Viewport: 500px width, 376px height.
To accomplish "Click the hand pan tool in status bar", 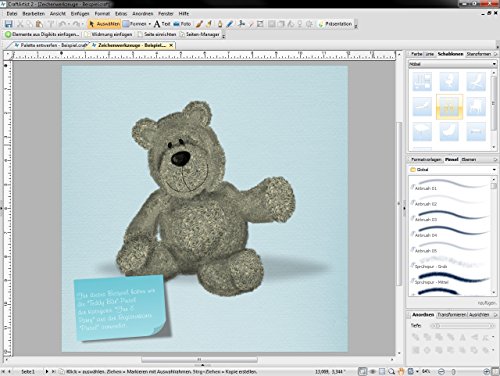I will pos(401,371).
